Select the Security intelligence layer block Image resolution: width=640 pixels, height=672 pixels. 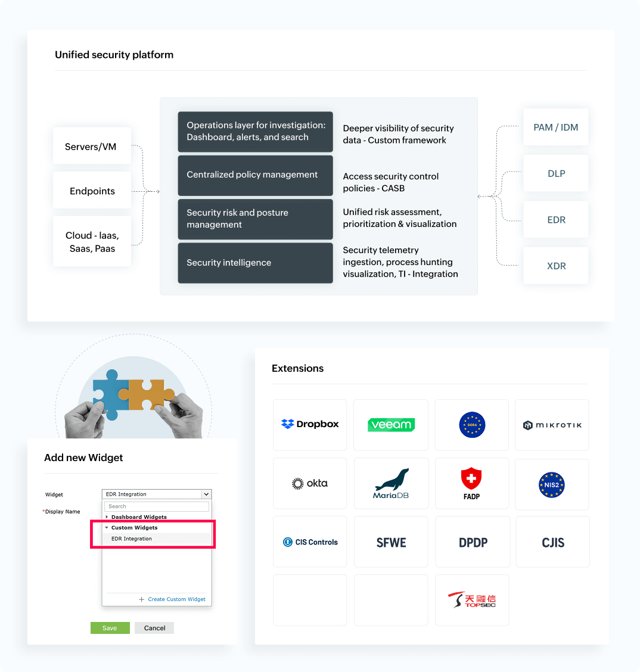[x=256, y=263]
